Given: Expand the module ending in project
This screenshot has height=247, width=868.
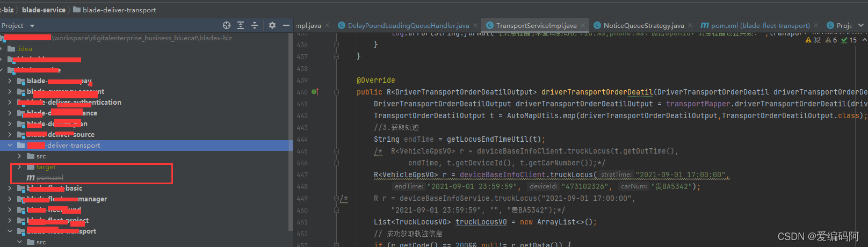Looking at the screenshot, I should point(10,220).
